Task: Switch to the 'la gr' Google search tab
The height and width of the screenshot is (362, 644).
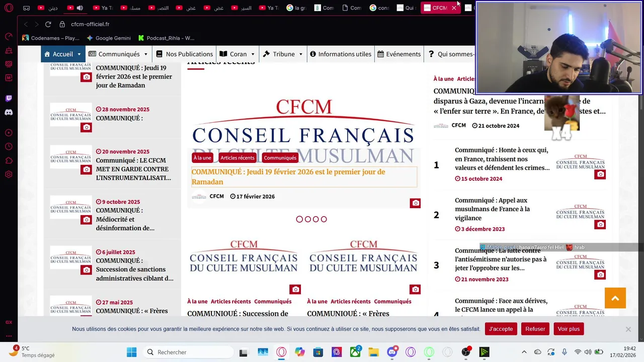Action: pyautogui.click(x=296, y=8)
